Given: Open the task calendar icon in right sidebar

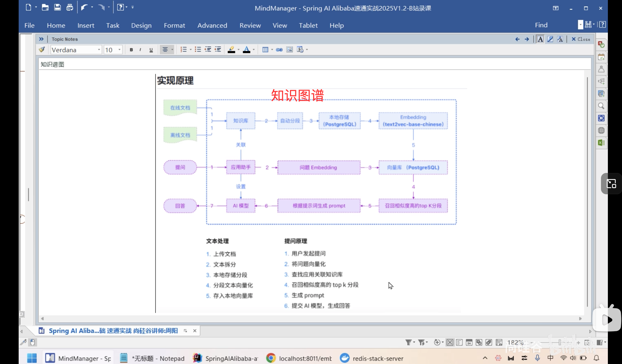Looking at the screenshot, I should click(x=601, y=57).
